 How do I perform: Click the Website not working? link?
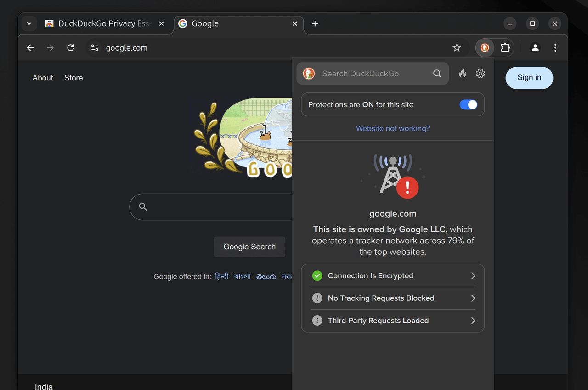click(x=393, y=128)
